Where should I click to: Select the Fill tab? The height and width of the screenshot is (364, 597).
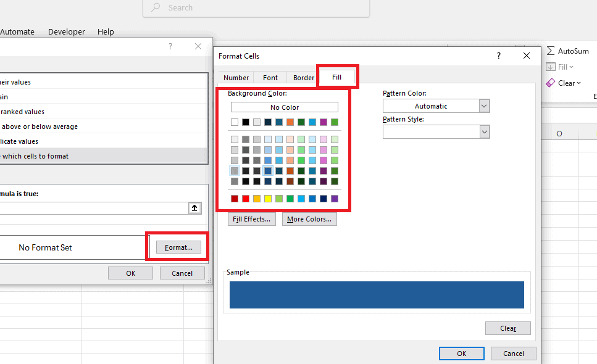click(337, 77)
